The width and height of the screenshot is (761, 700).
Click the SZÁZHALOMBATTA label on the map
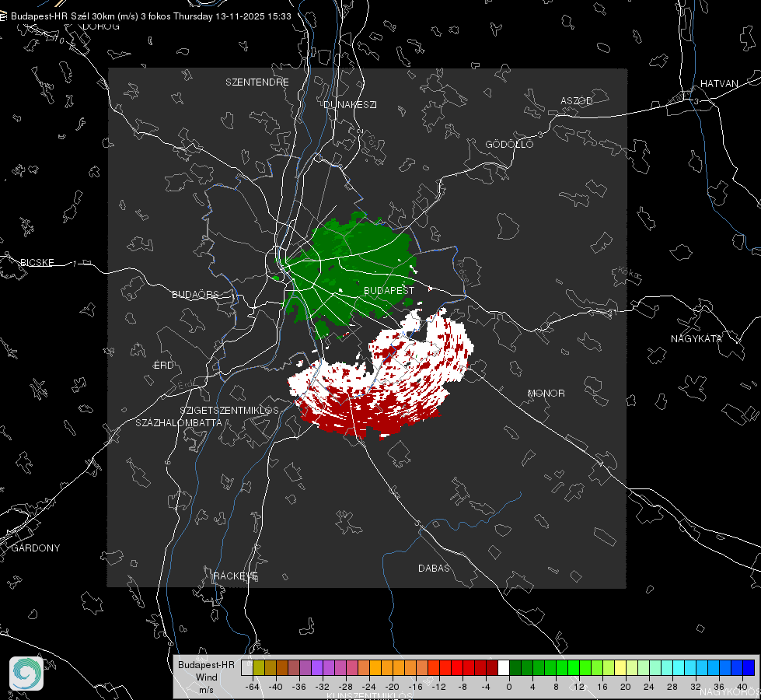[179, 422]
